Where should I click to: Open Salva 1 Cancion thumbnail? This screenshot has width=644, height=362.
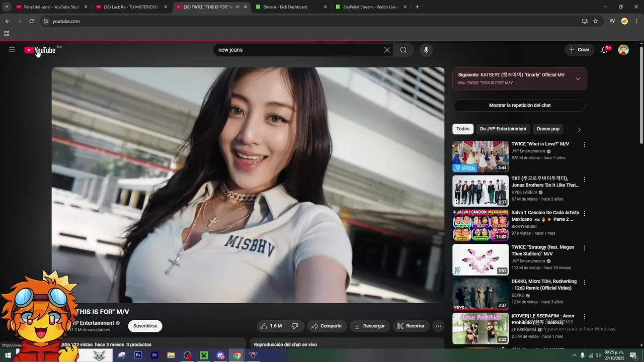(x=480, y=225)
